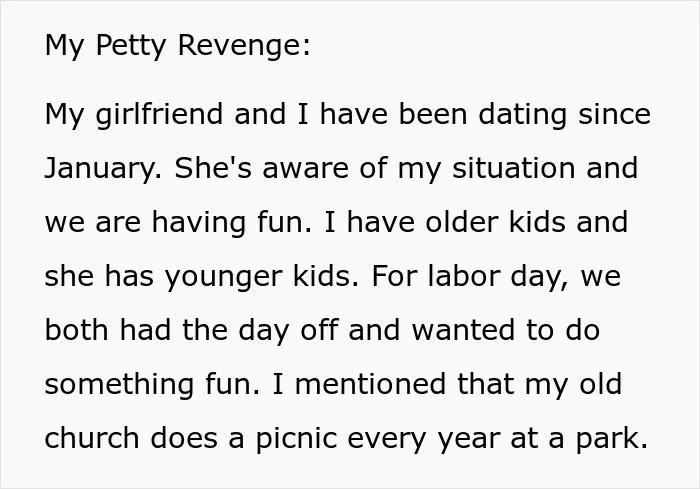Click the word "labor"

pyautogui.click(x=463, y=276)
